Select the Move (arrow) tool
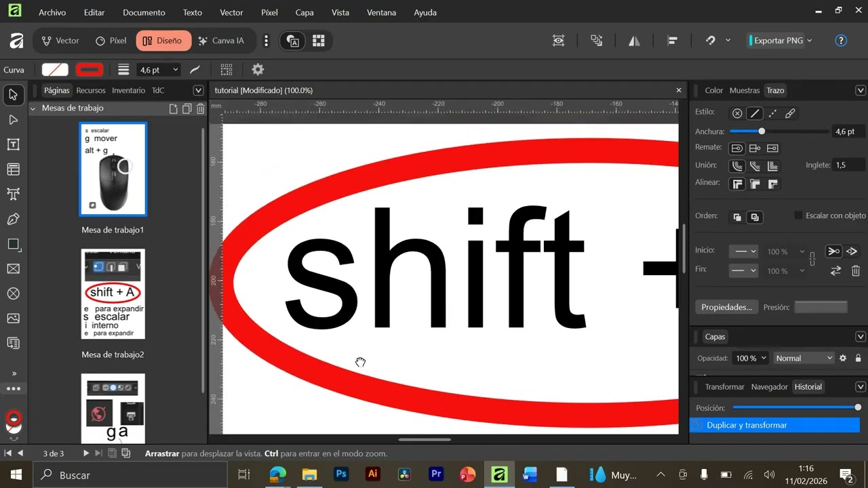The width and height of the screenshot is (868, 488). (x=13, y=95)
